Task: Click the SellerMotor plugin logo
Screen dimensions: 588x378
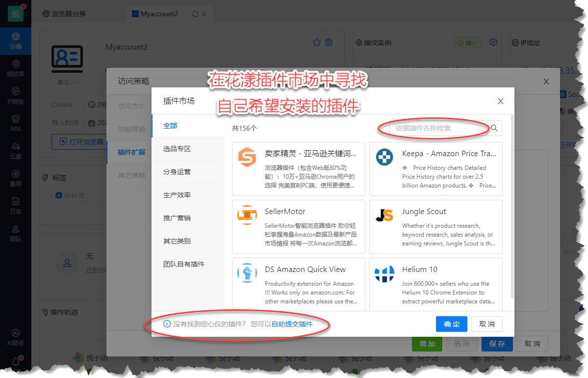Action: tap(247, 215)
